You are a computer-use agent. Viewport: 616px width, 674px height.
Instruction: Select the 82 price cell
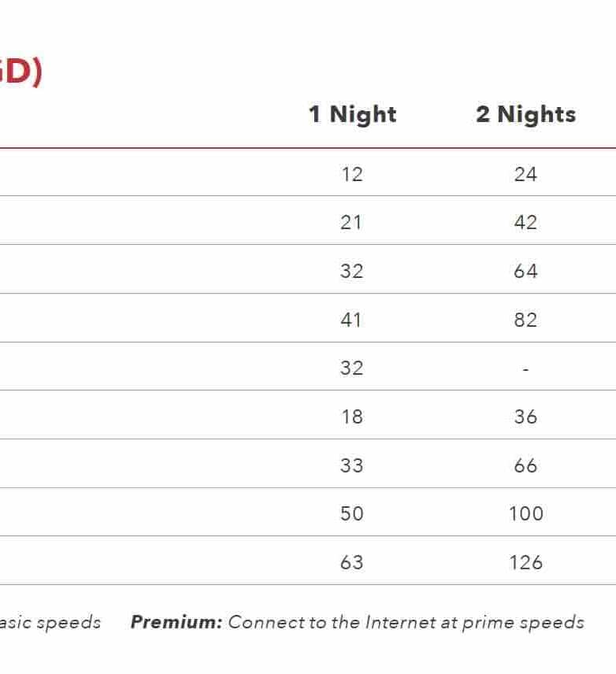(x=525, y=320)
